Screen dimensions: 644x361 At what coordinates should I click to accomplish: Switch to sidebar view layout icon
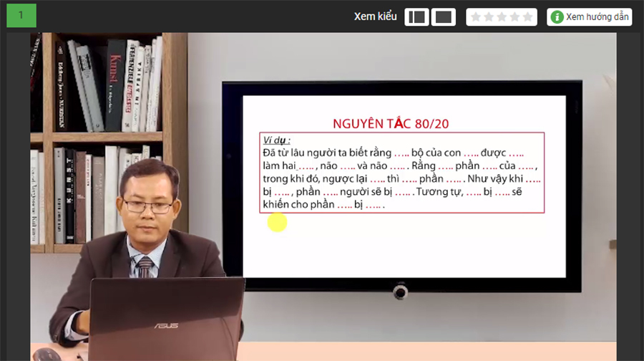[416, 17]
